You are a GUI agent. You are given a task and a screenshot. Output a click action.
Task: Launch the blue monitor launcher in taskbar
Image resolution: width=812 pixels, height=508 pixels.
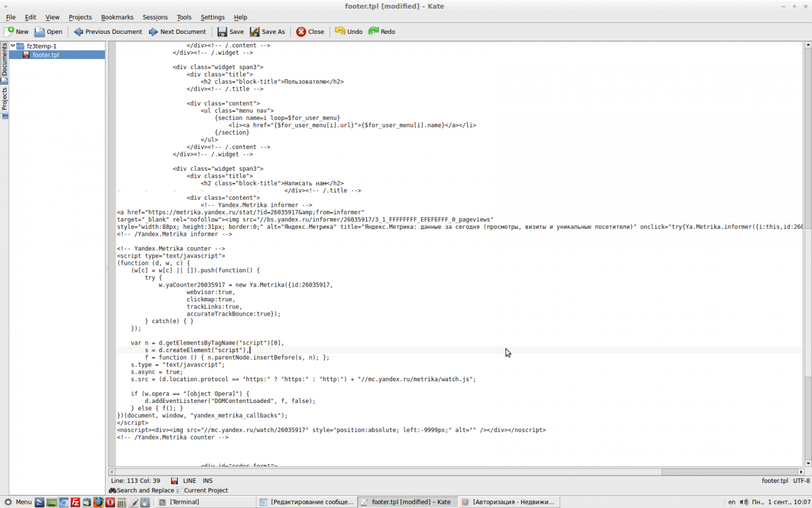click(x=64, y=502)
